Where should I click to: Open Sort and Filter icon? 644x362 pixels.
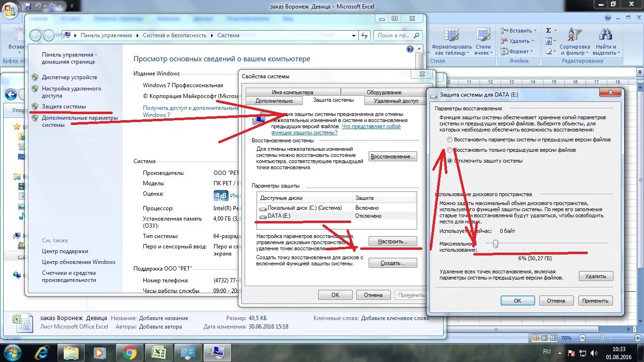[574, 35]
